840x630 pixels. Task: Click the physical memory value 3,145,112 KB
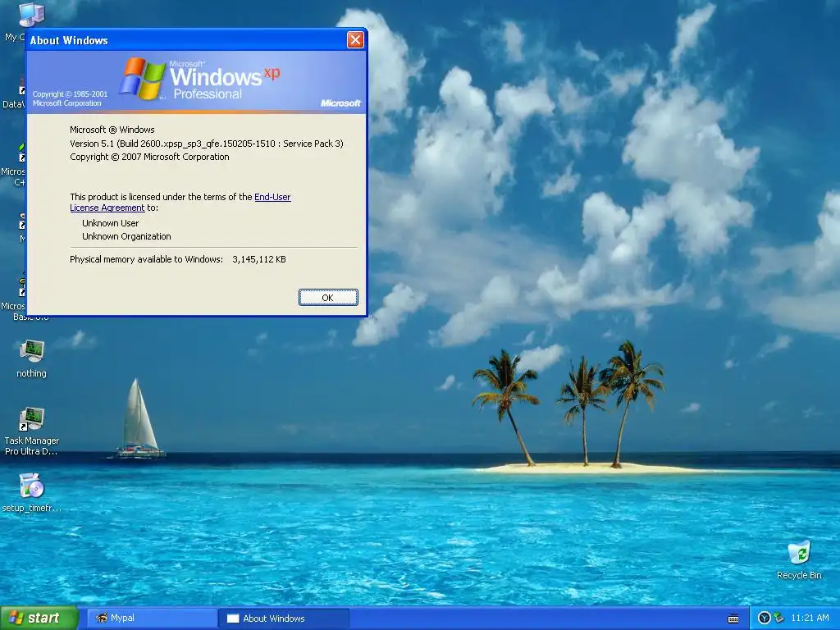tap(258, 259)
